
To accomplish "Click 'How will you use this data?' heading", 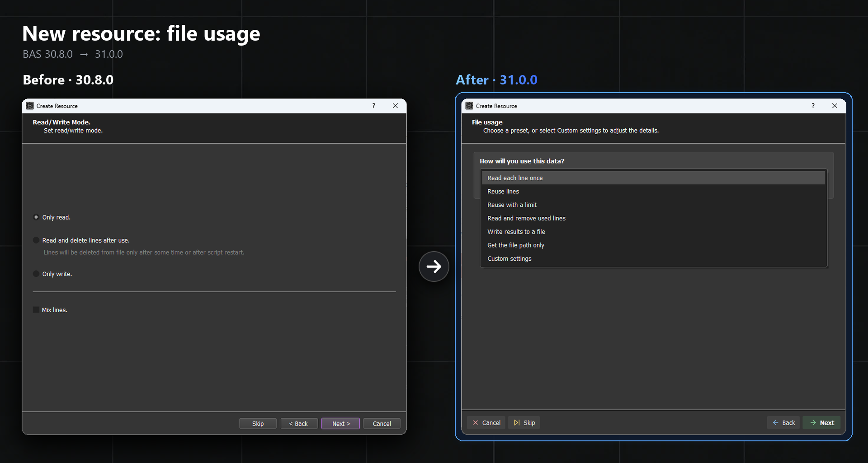I will point(522,161).
